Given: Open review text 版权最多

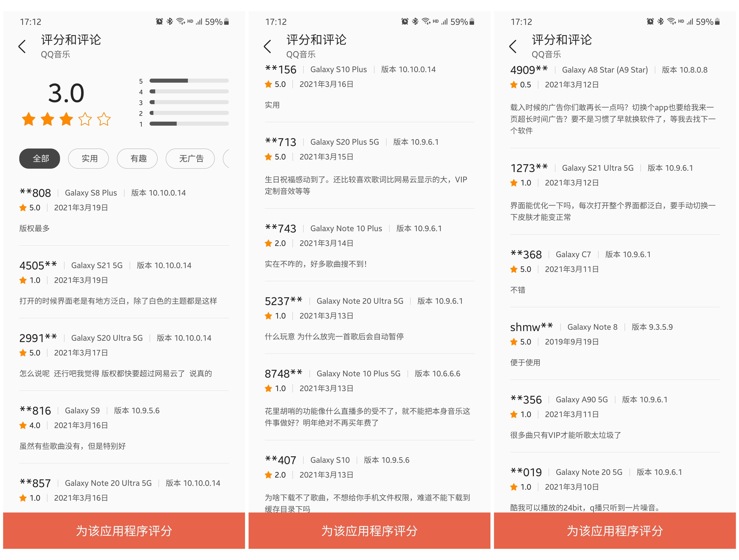Looking at the screenshot, I should pos(34,228).
